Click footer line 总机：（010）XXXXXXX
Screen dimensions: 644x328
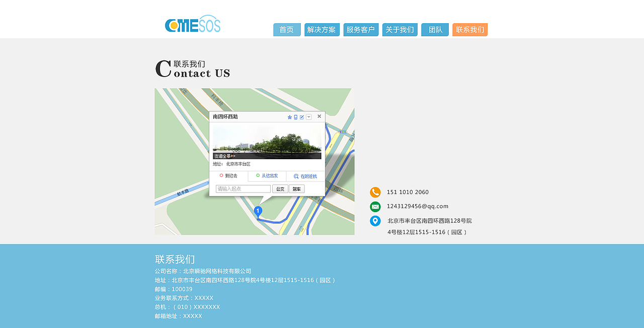[188, 307]
